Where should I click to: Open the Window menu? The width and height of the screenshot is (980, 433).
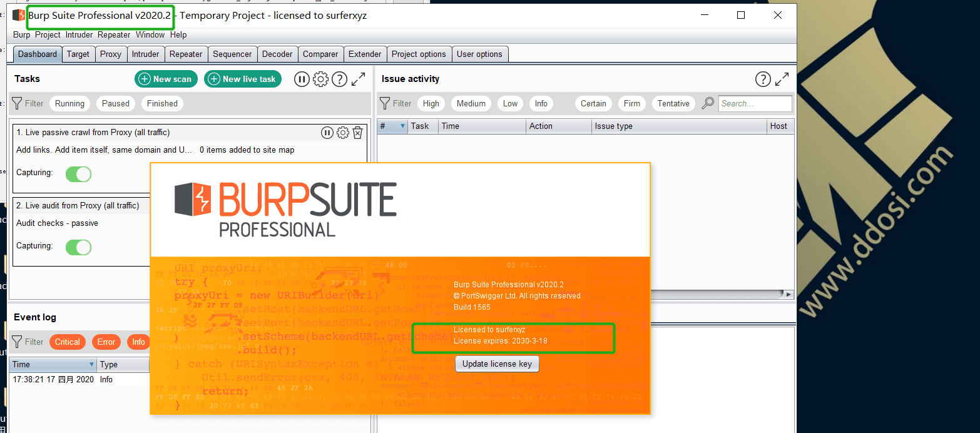click(x=150, y=35)
